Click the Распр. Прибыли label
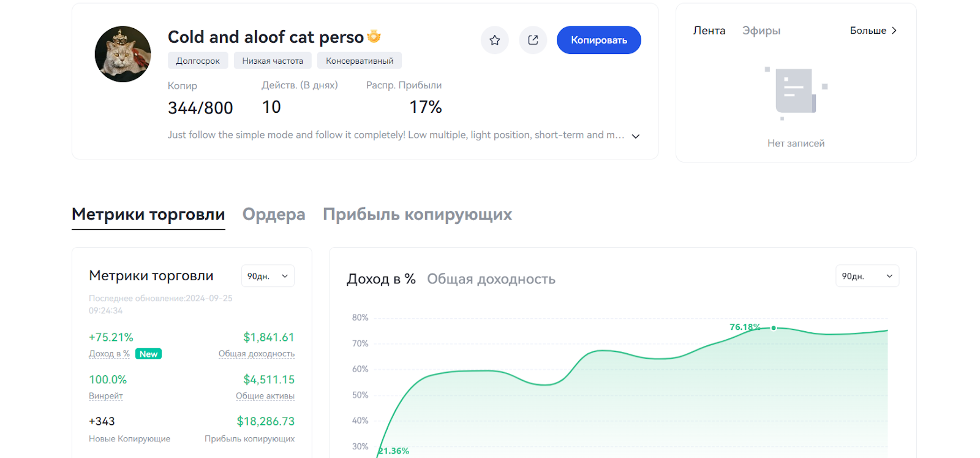The image size is (980, 458). click(404, 85)
